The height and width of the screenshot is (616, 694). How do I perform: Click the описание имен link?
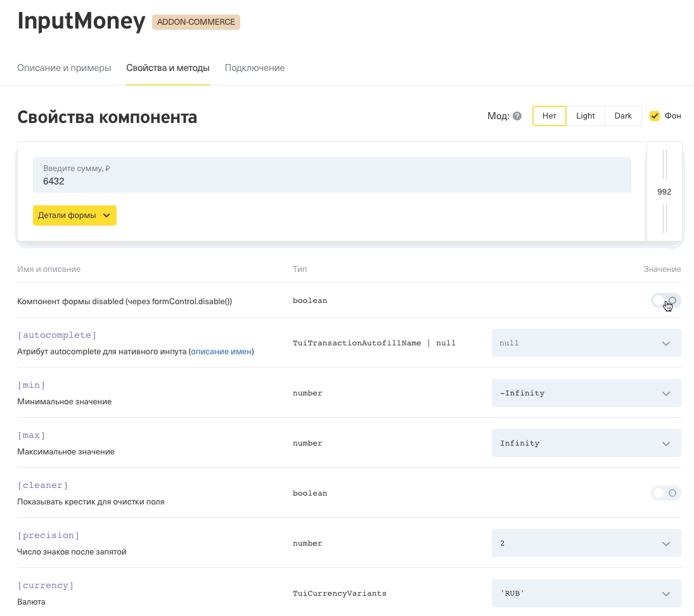point(221,352)
